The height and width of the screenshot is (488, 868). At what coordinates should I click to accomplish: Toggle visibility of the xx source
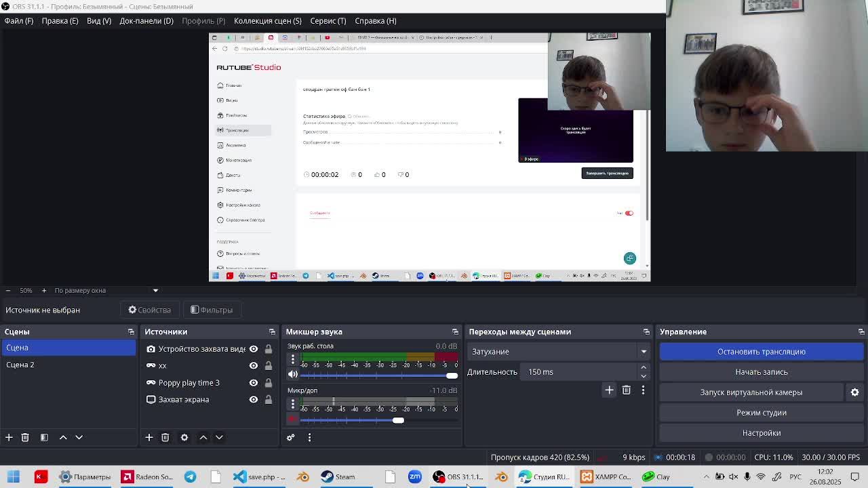click(x=254, y=365)
